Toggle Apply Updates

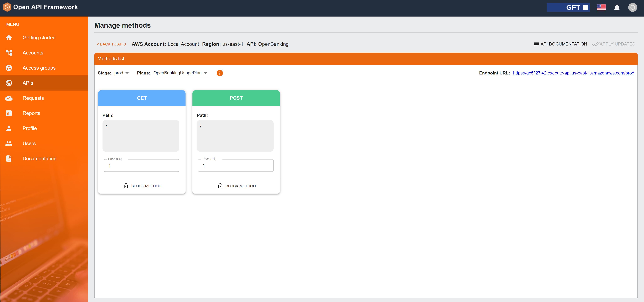click(614, 44)
